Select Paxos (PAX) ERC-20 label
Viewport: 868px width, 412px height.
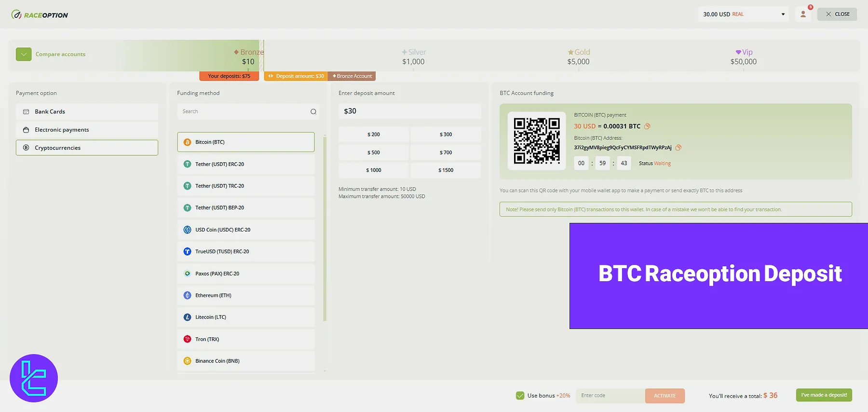pyautogui.click(x=217, y=274)
